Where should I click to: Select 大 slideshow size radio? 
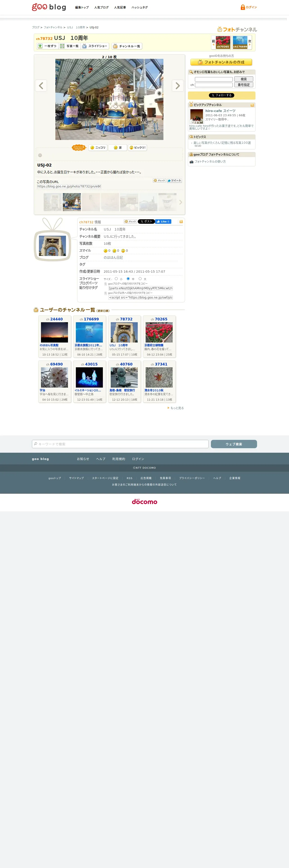tap(140, 279)
